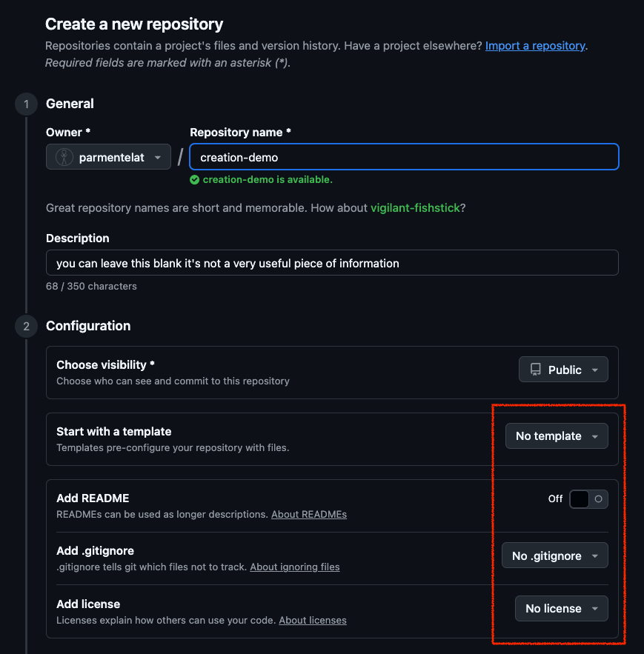
Task: Expand the No template dropdown
Action: [557, 436]
